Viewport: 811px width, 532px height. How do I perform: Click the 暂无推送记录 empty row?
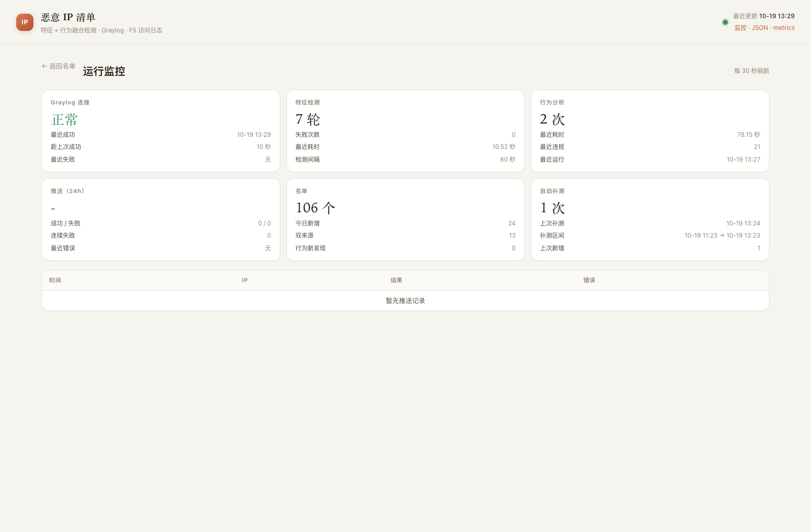click(405, 301)
